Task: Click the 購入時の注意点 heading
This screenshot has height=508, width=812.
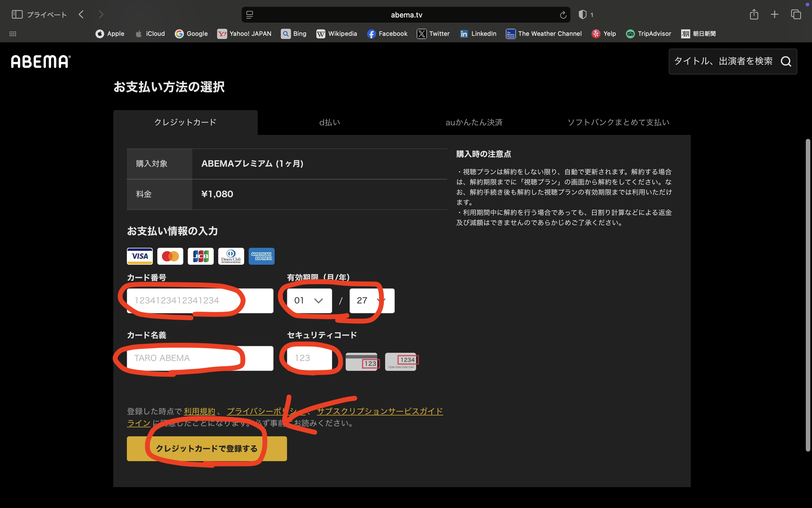Action: coord(484,154)
